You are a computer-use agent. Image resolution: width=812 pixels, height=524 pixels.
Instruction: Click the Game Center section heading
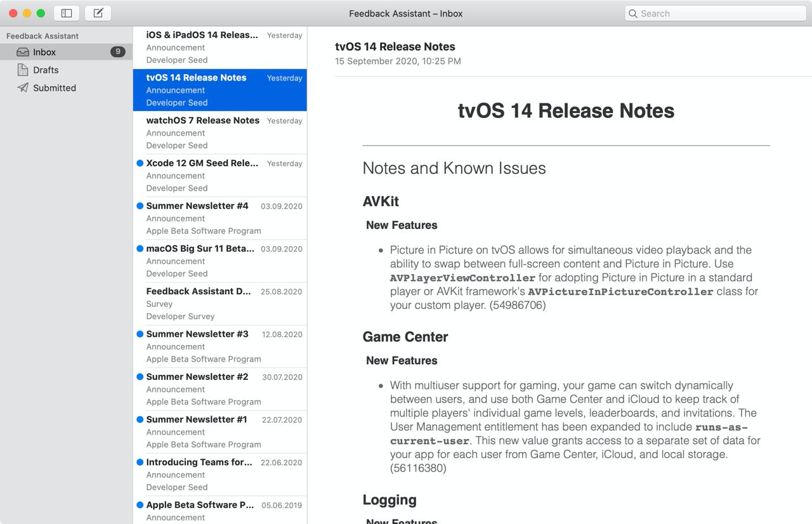tap(405, 337)
